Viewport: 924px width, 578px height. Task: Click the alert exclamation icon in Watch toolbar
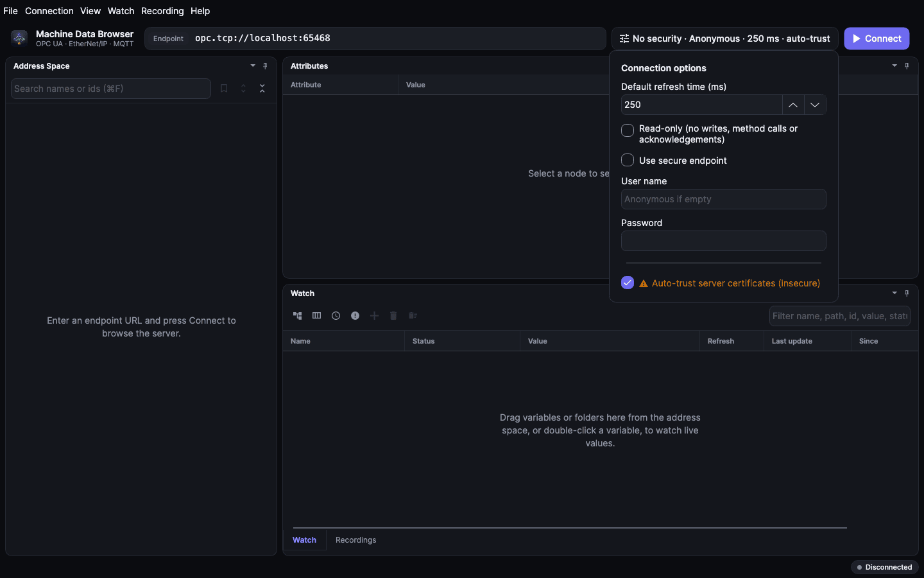click(355, 316)
